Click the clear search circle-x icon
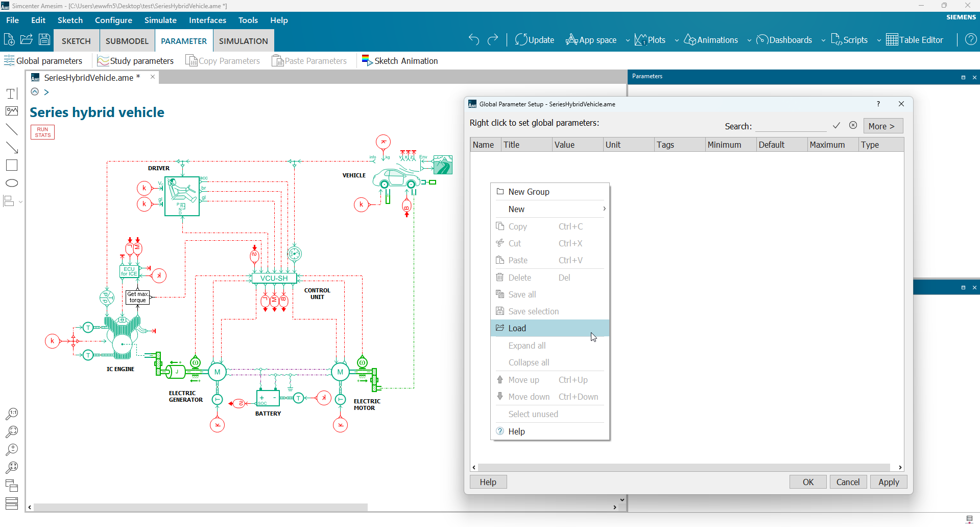The image size is (980, 527). (x=853, y=126)
